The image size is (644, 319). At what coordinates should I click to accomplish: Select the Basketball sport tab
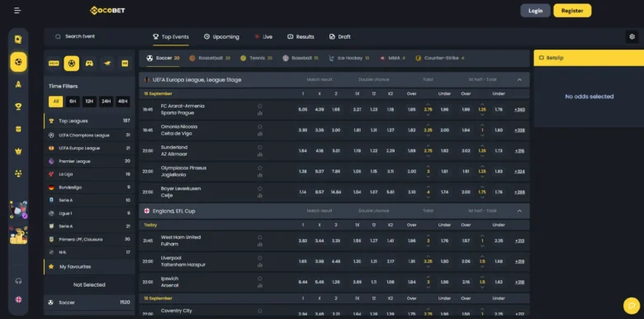pyautogui.click(x=210, y=58)
